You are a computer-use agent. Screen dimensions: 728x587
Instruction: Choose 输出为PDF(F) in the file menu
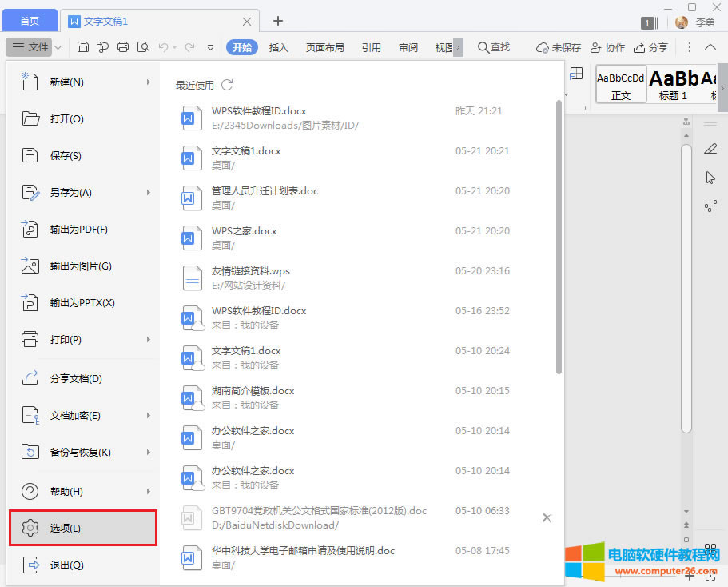83,230
